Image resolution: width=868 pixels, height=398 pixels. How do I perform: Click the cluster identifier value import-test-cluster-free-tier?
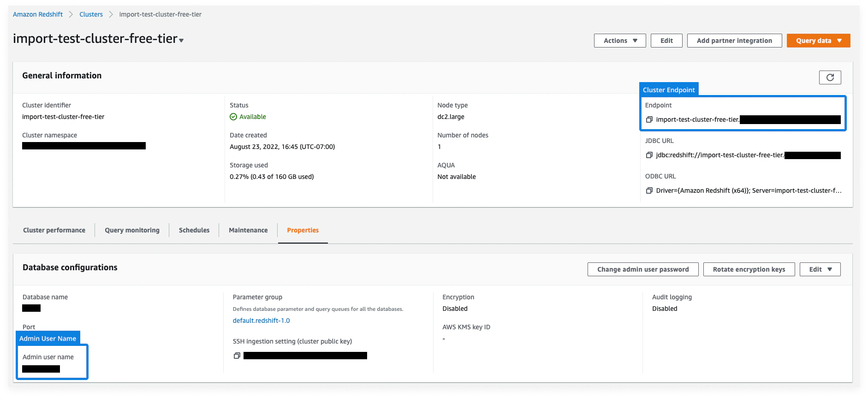(x=63, y=117)
